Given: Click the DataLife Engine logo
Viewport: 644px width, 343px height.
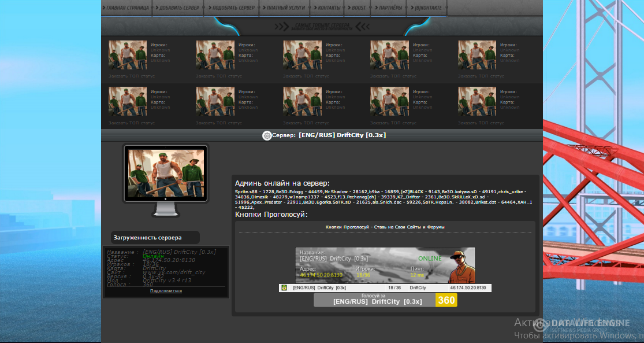Looking at the screenshot, I should coord(582,324).
